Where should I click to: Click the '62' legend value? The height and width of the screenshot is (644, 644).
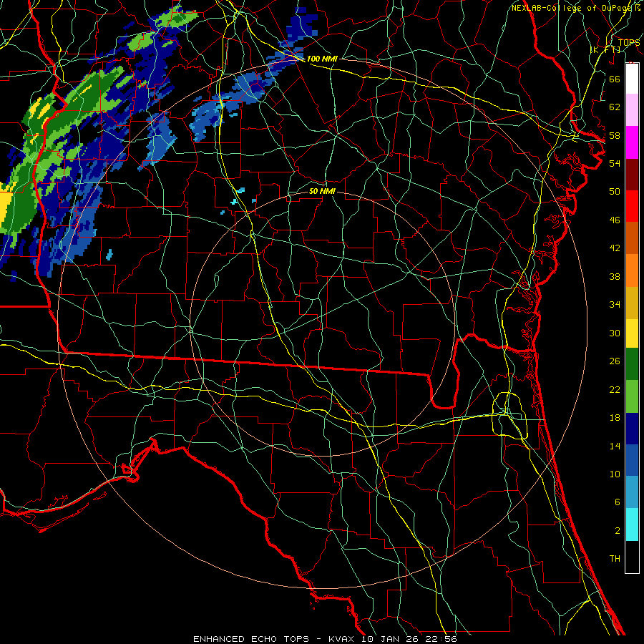615,107
